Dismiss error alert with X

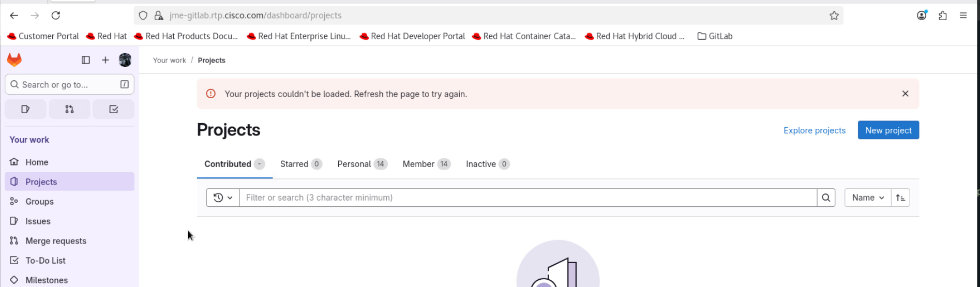(x=906, y=94)
